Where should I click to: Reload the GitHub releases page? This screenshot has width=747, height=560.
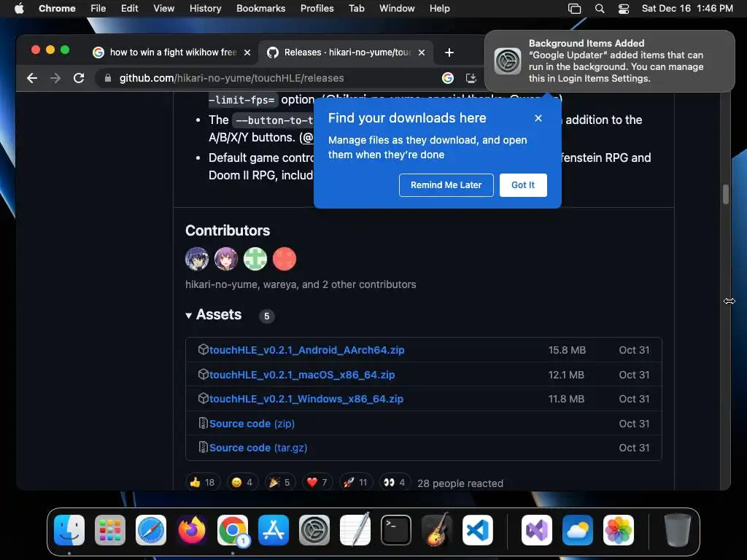click(x=79, y=78)
